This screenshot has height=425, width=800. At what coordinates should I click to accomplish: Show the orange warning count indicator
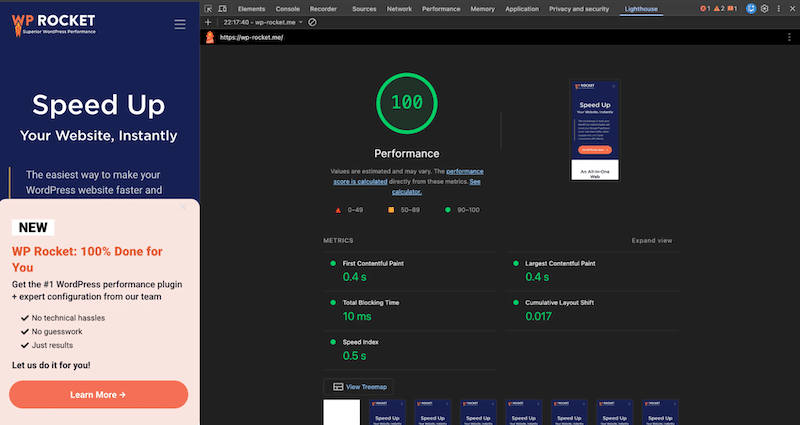(x=719, y=9)
